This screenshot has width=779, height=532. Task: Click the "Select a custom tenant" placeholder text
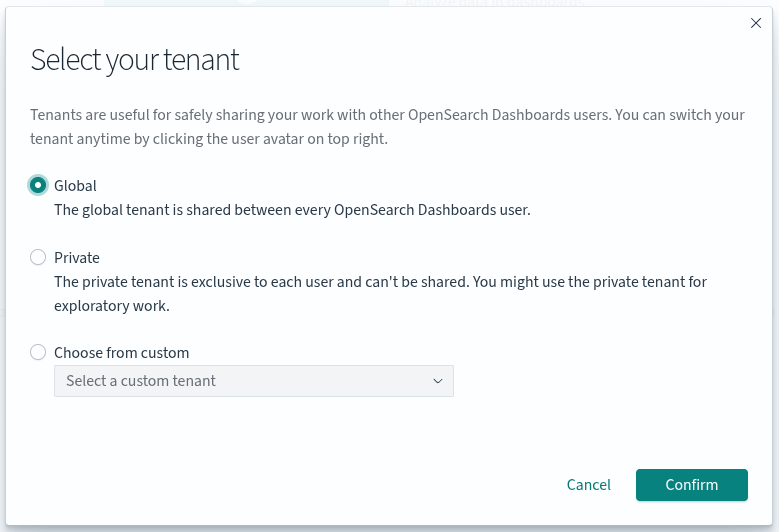pyautogui.click(x=141, y=381)
